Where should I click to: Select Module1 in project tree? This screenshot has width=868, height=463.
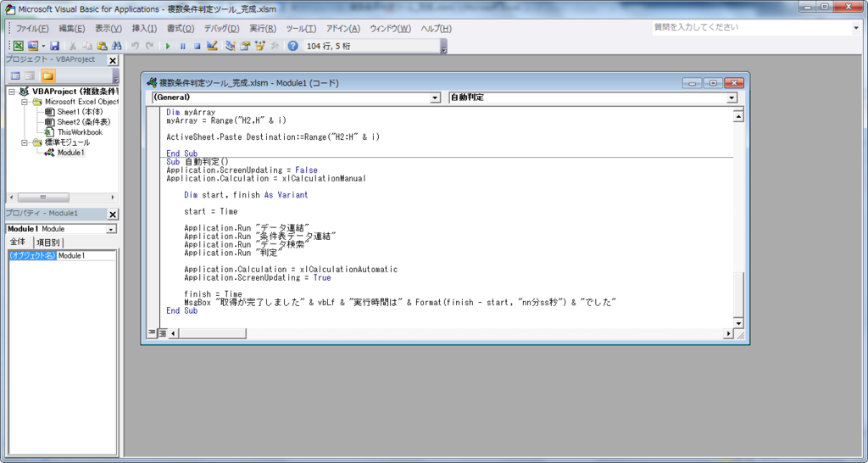71,153
